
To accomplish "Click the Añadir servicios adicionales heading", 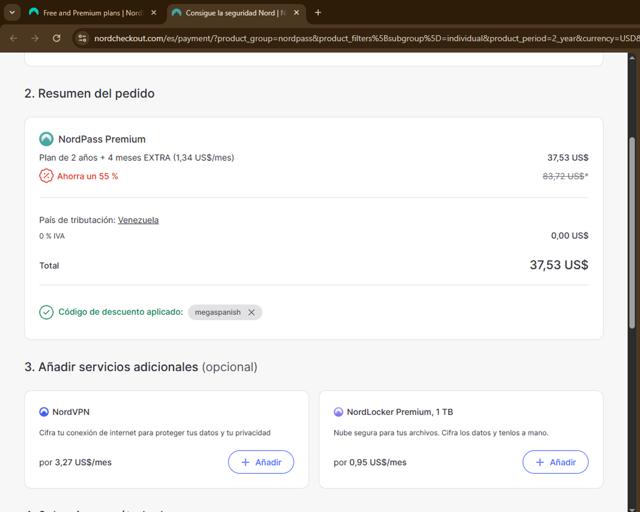I will click(x=141, y=367).
